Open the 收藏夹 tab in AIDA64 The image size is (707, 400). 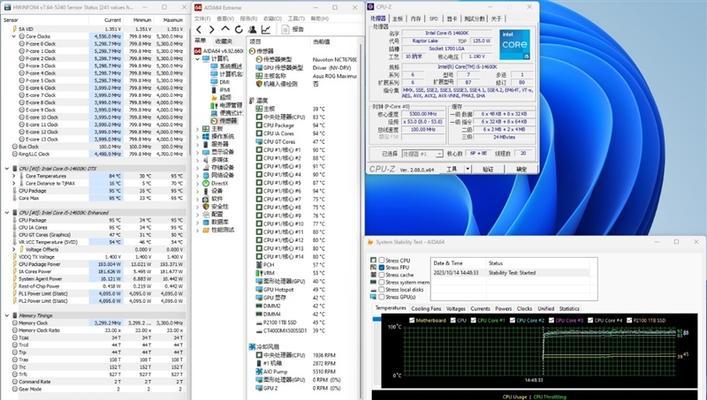coord(224,41)
